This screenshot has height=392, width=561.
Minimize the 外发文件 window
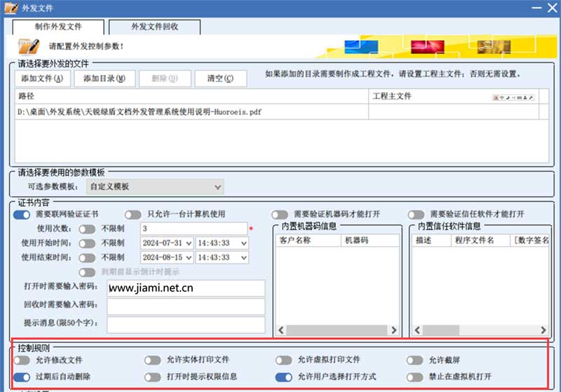[536, 8]
